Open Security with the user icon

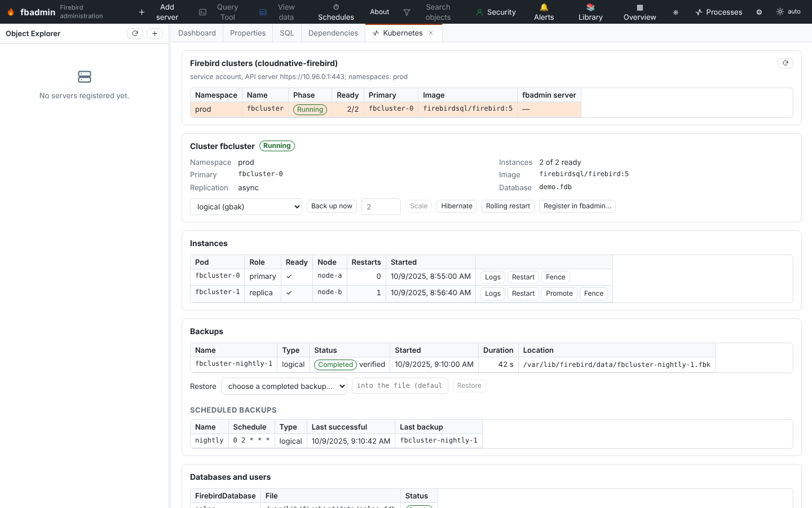496,12
